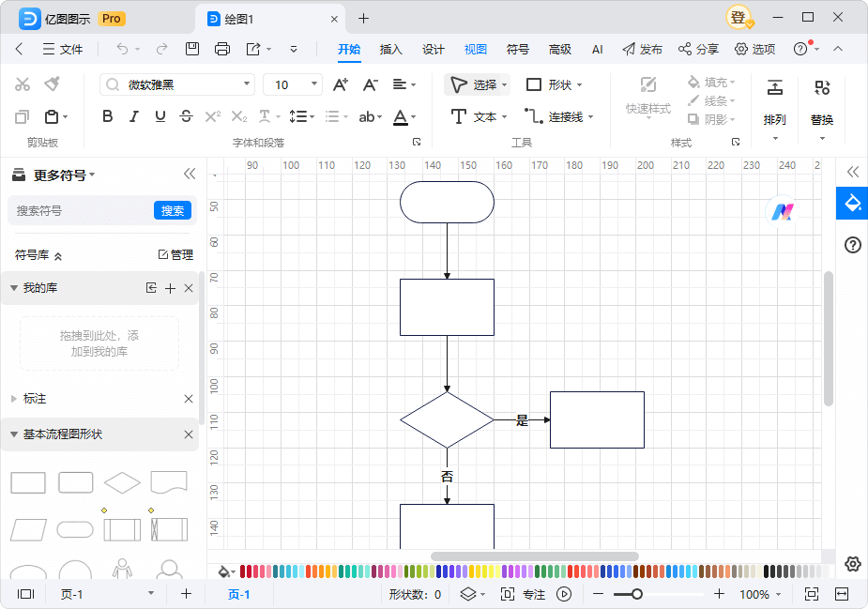The width and height of the screenshot is (868, 609).
Task: Click the Format Painter brush icon
Action: click(x=53, y=84)
